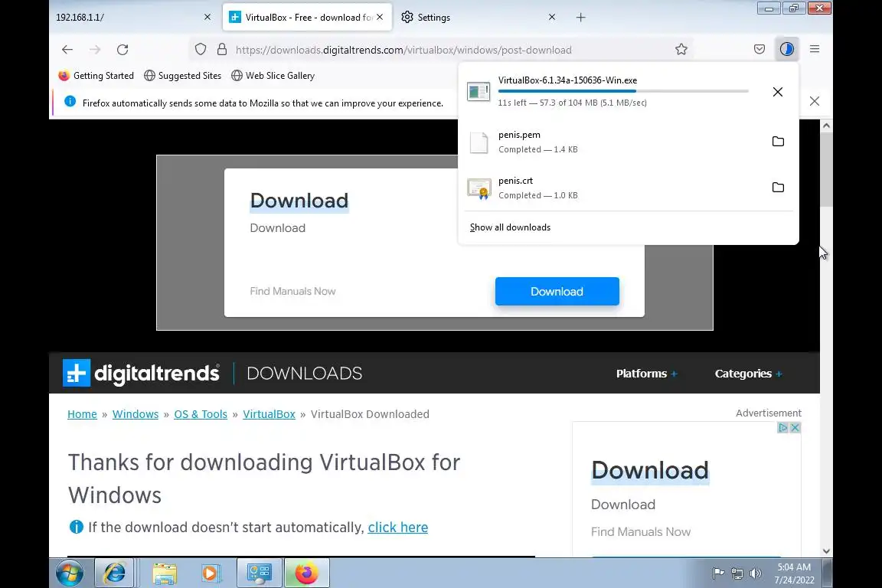Image resolution: width=882 pixels, height=588 pixels.
Task: Click the VirtualBox-6.1.34a-150636-Win.exe file name
Action: [x=567, y=80]
